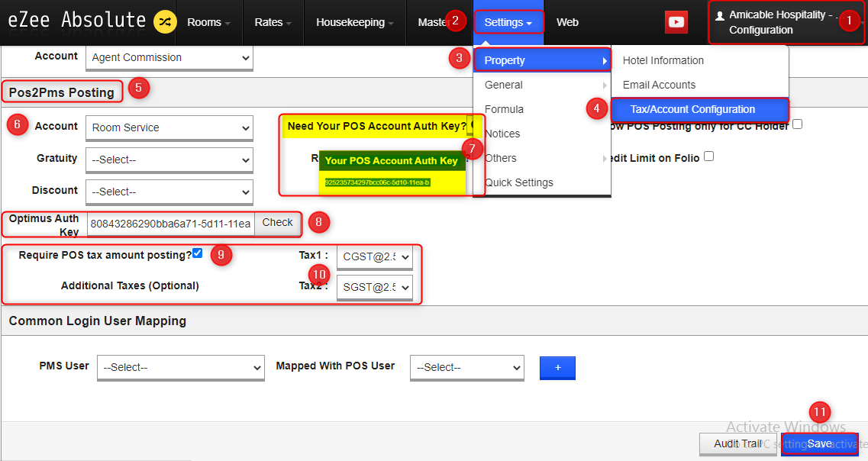Image resolution: width=868 pixels, height=461 pixels.
Task: Click the blue plus add mapping button
Action: point(557,368)
